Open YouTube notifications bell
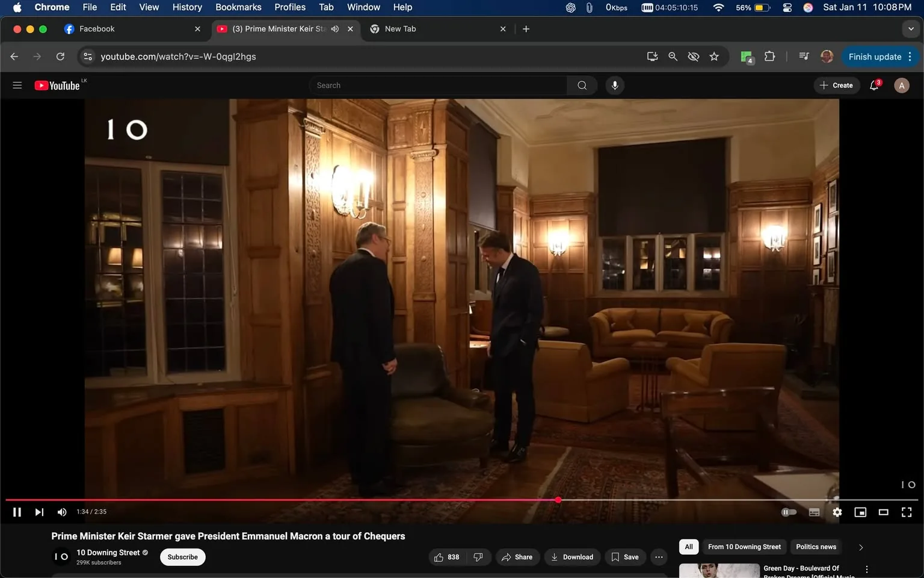This screenshot has height=578, width=924. pyautogui.click(x=874, y=85)
